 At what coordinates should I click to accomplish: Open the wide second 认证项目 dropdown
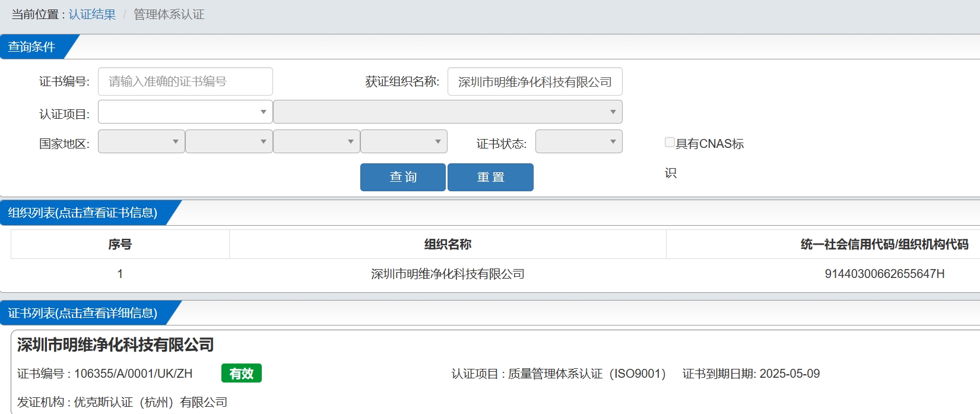[x=448, y=112]
